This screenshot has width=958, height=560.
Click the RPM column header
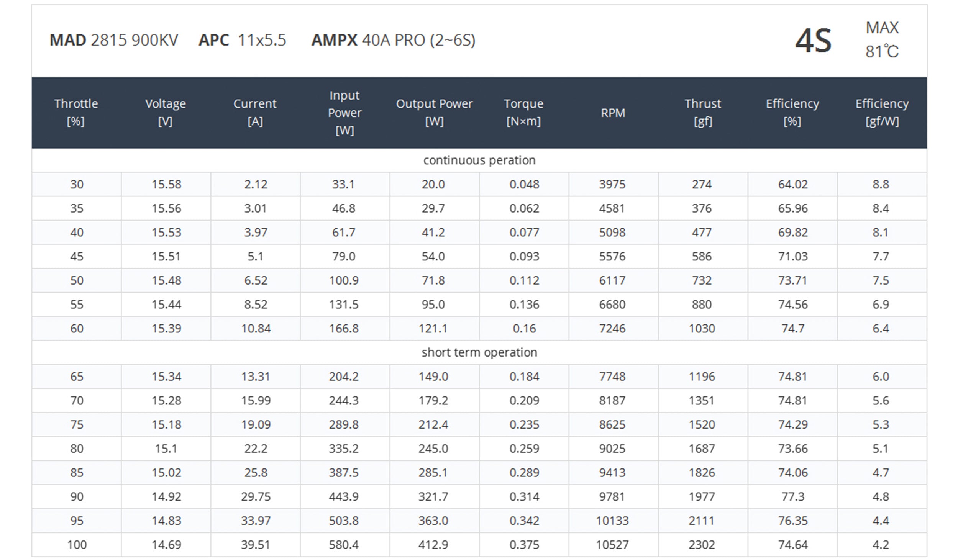point(613,113)
